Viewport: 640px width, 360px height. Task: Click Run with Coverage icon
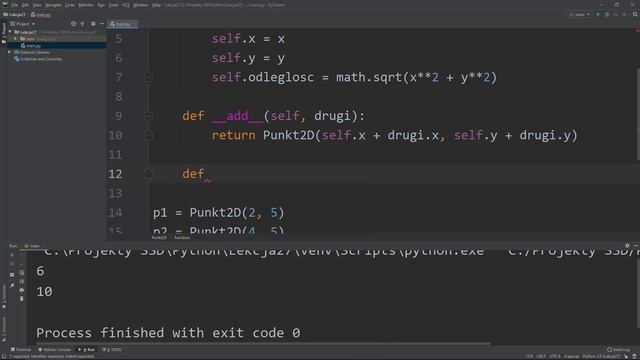pos(616,15)
